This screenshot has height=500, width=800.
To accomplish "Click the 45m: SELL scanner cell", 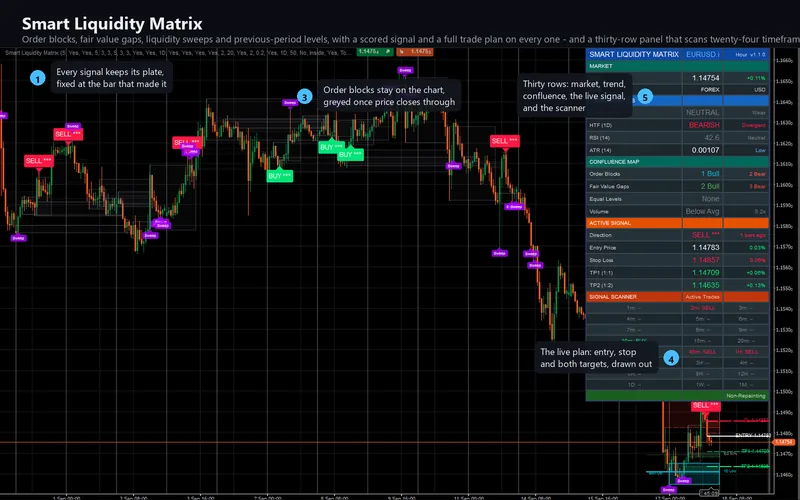I will pyautogui.click(x=702, y=352).
